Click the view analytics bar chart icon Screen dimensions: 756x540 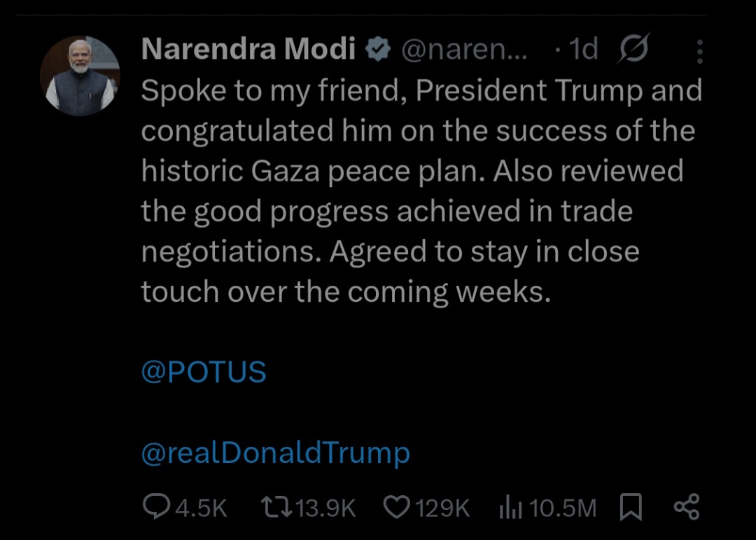[x=510, y=508]
